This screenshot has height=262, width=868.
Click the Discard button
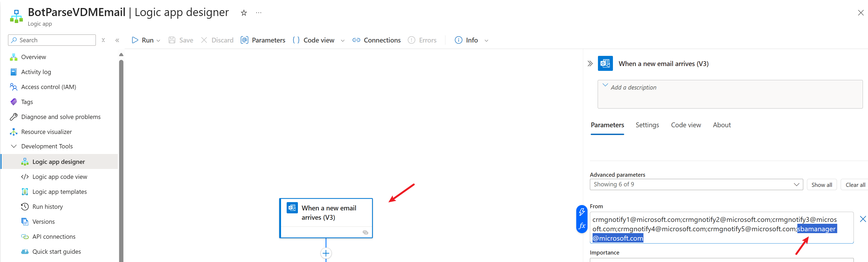pos(217,40)
